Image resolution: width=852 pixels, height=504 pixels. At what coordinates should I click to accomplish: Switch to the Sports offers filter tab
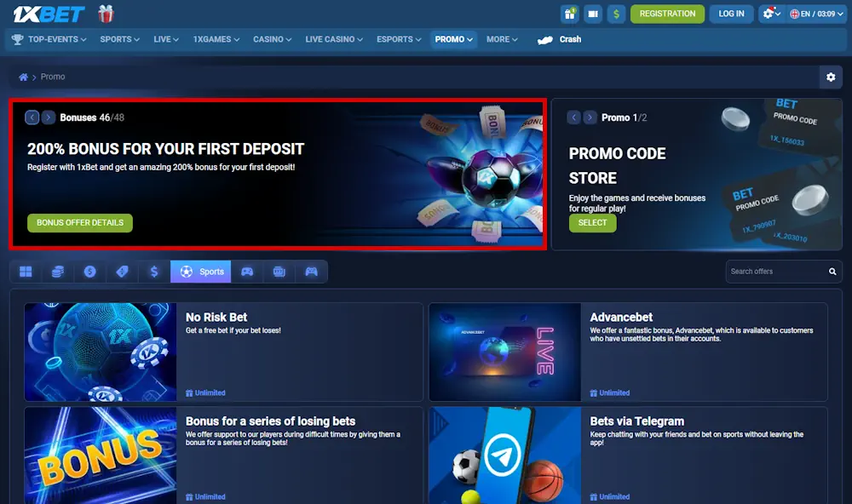[201, 271]
